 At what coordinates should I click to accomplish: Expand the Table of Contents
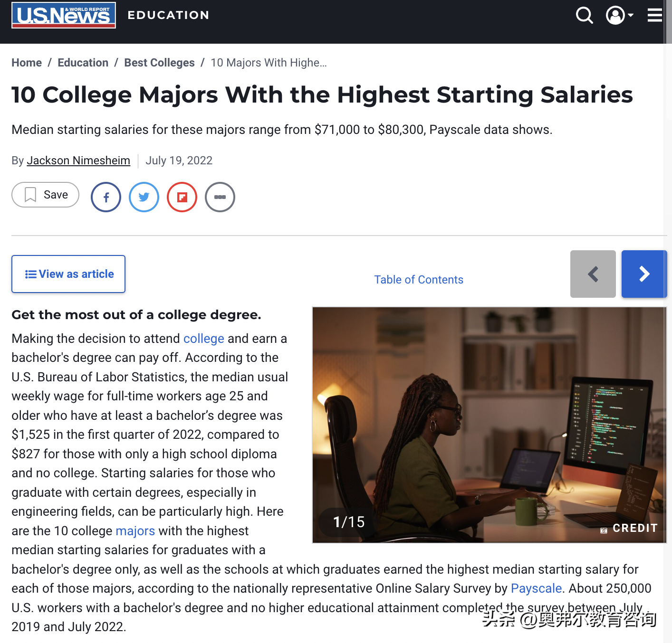[419, 280]
